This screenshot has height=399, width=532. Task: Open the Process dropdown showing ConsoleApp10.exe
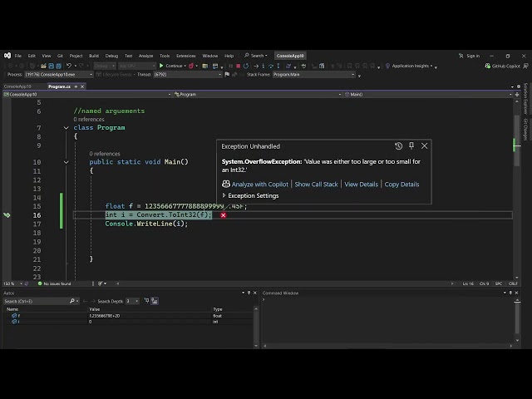pos(59,74)
